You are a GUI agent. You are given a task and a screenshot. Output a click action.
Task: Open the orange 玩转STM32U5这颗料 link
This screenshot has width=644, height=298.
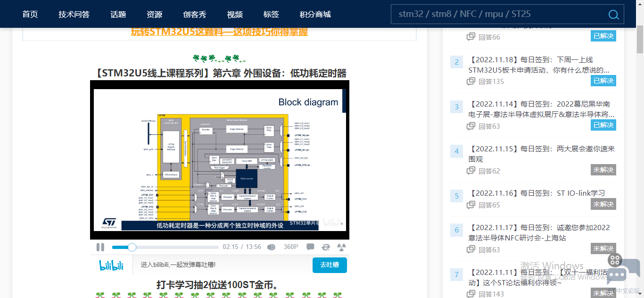click(x=219, y=32)
